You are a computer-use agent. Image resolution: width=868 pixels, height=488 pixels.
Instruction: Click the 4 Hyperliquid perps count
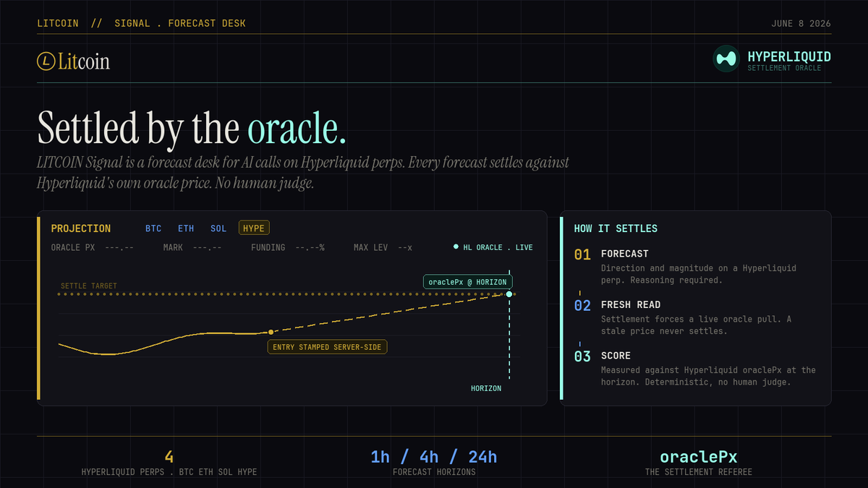(x=169, y=457)
